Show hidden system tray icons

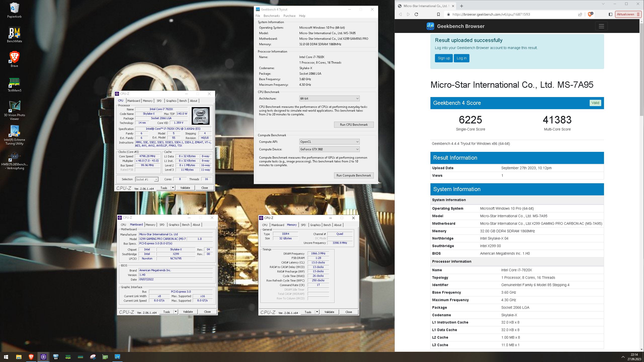[623, 357]
